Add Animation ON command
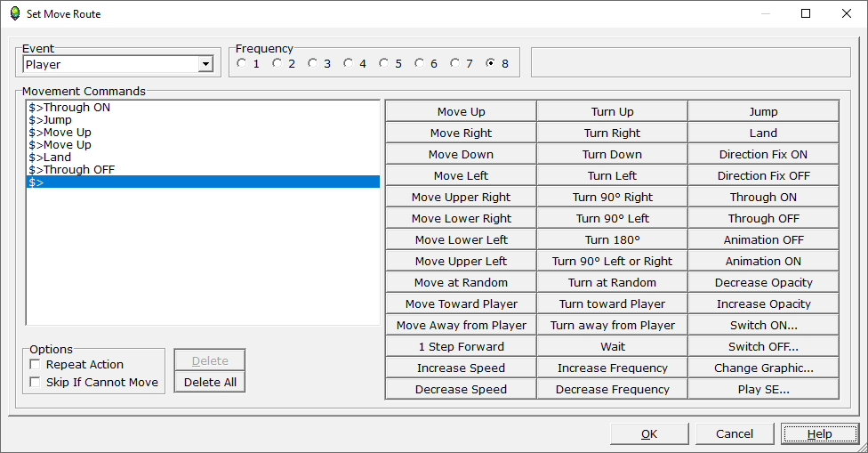 763,261
